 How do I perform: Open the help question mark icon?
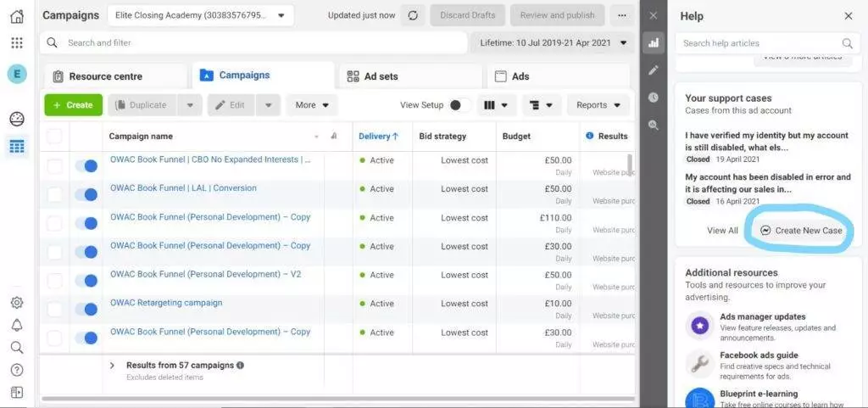coord(17,370)
